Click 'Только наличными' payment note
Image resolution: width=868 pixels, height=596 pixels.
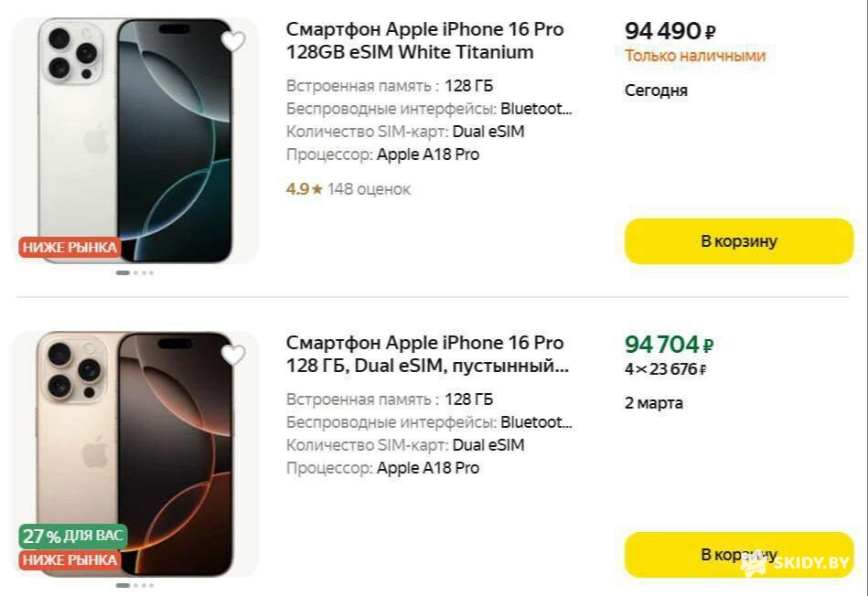click(x=694, y=56)
